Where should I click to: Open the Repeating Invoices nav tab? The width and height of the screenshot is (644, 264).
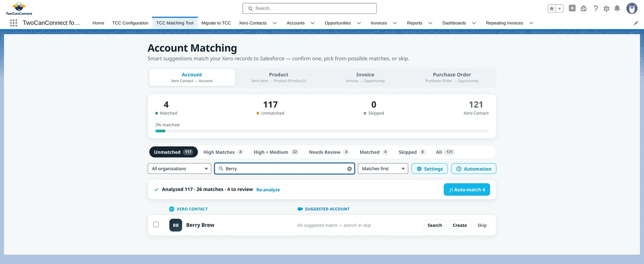(504, 23)
